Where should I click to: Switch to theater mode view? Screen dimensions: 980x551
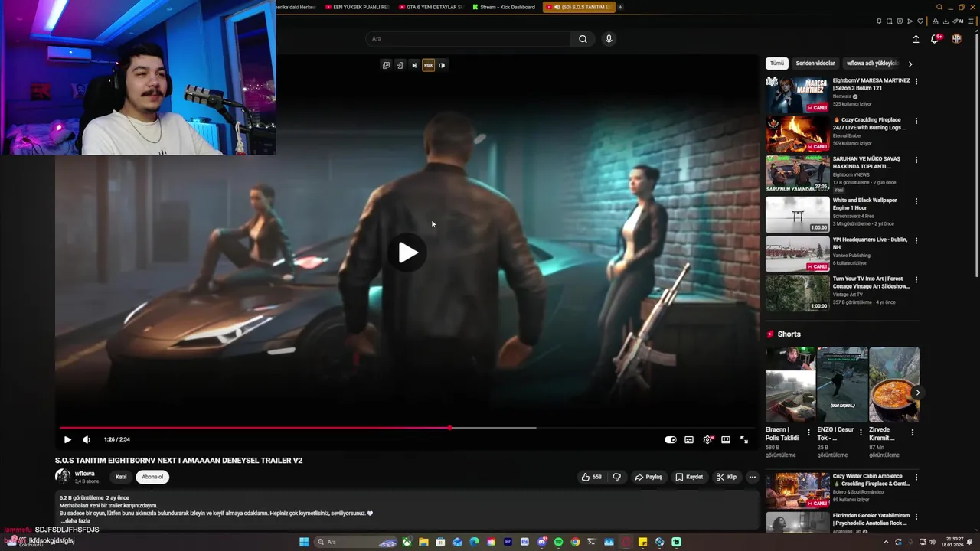point(726,439)
